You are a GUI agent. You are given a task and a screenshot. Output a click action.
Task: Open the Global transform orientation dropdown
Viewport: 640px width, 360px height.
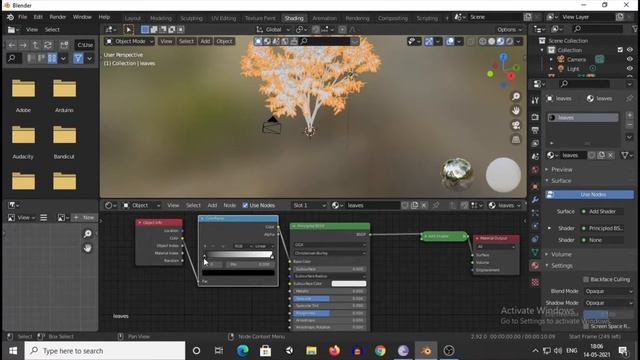coord(273,29)
